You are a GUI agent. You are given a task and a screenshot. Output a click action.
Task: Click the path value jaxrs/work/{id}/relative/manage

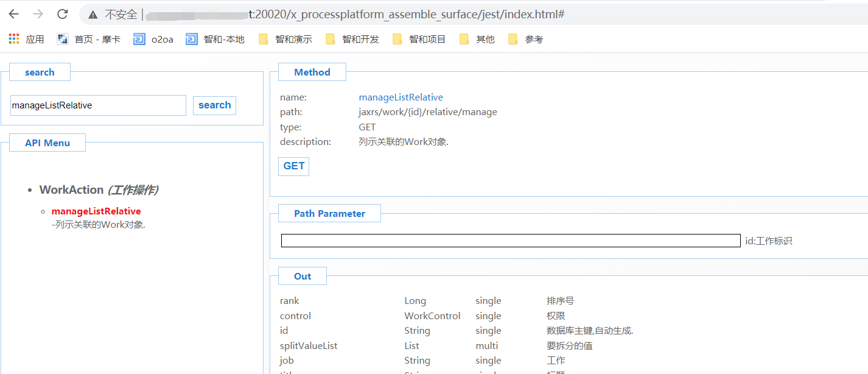(428, 112)
